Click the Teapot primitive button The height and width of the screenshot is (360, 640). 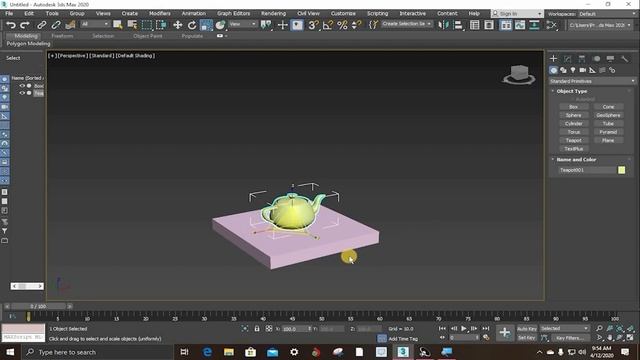(x=573, y=140)
